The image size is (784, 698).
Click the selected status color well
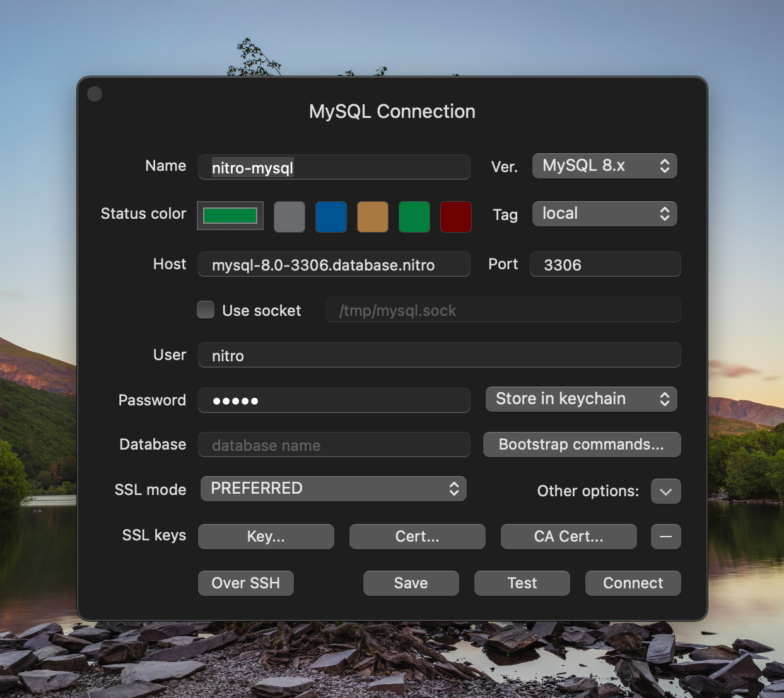click(x=230, y=216)
